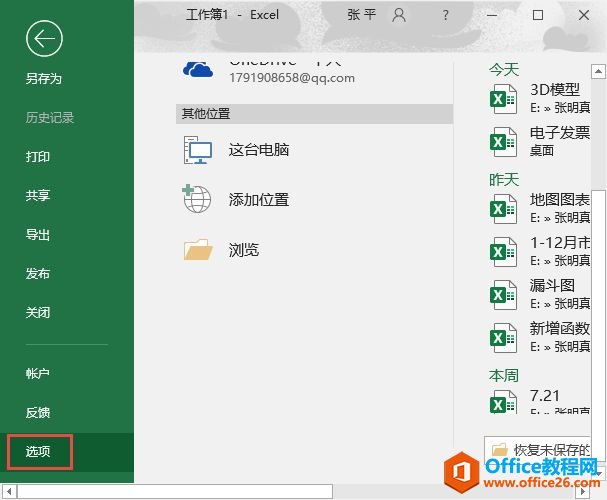Open the recent file 7.21
607x500 pixels.
point(545,396)
